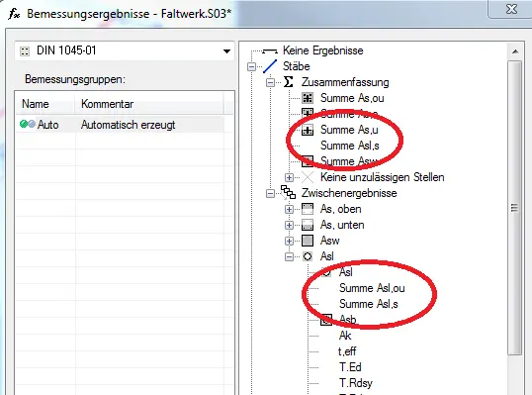Click the Zwischenergebnisse tree icon
Viewport: 532px width, 395px height.
(288, 193)
